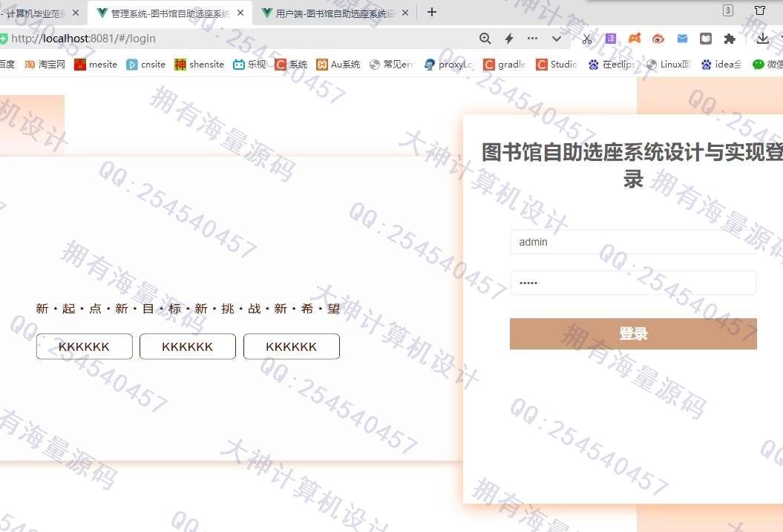Screen dimensions: 783x532
Task: Open the three-dots more options icon
Action: (532, 39)
